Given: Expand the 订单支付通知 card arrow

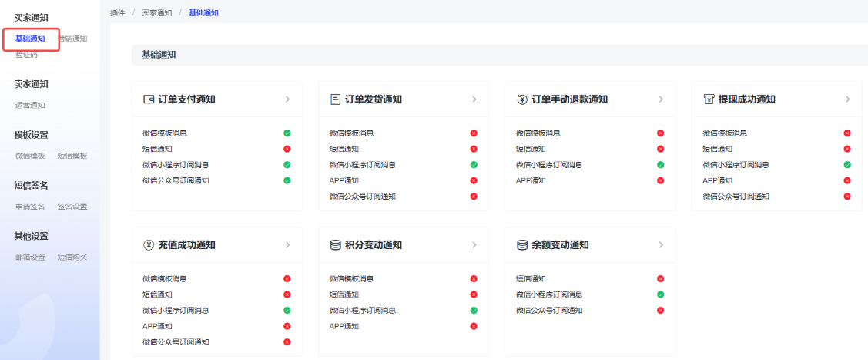Looking at the screenshot, I should click(x=287, y=99).
